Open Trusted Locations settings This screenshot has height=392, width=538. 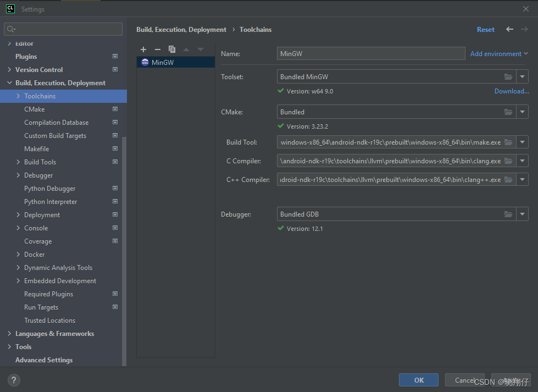click(x=50, y=321)
